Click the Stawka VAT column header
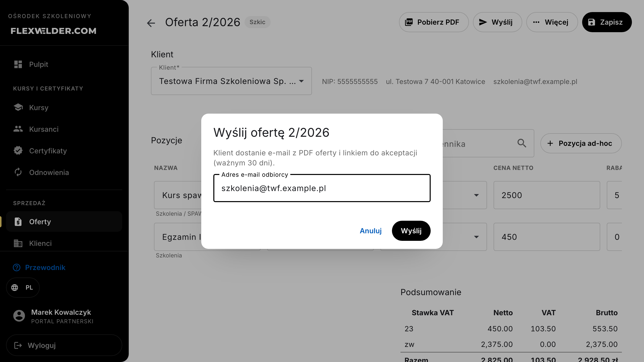Screen dimensions: 644x362 433,313
